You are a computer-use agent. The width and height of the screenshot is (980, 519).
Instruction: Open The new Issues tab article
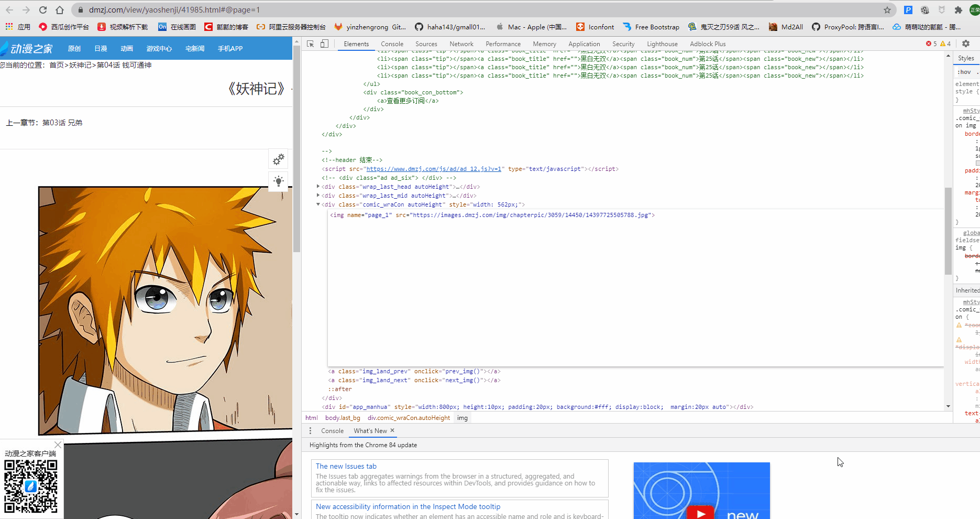pyautogui.click(x=346, y=466)
